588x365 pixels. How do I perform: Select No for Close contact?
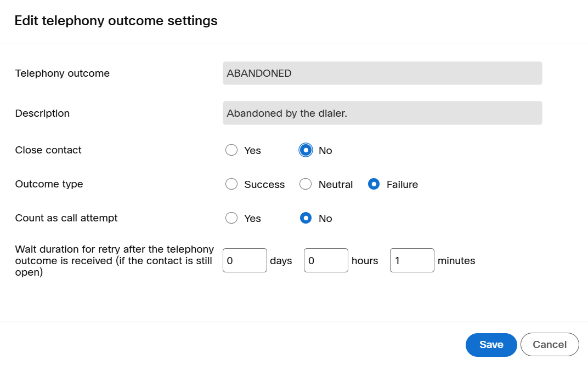tap(306, 150)
